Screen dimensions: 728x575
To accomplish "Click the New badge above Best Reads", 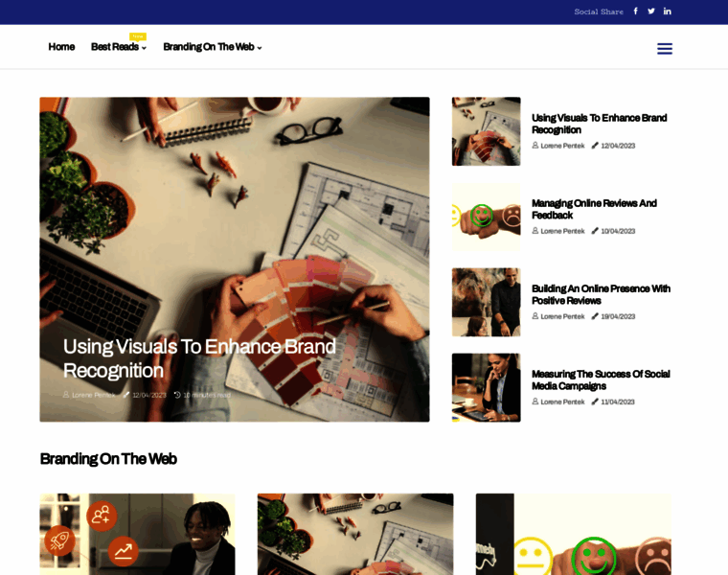I will (138, 36).
